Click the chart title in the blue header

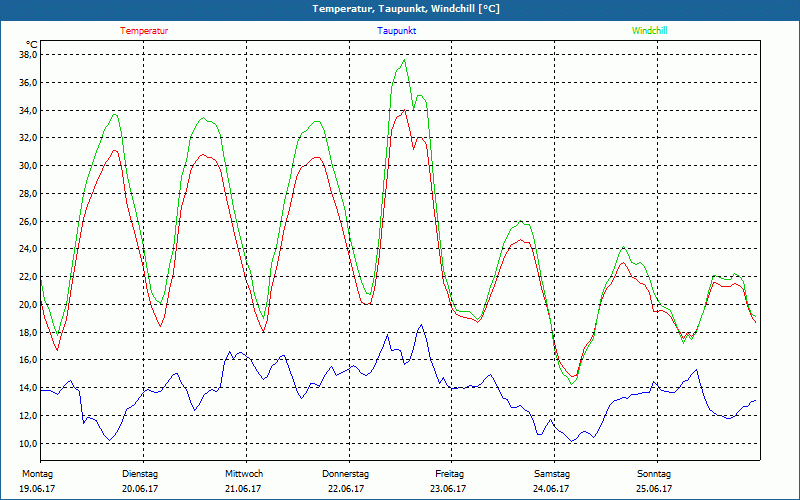pos(400,9)
